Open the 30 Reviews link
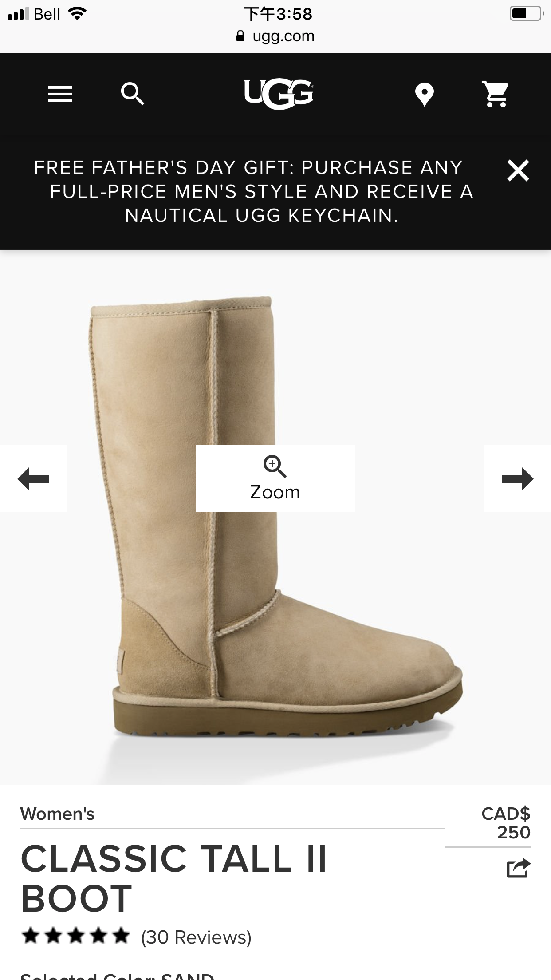The image size is (551, 980). point(196,937)
